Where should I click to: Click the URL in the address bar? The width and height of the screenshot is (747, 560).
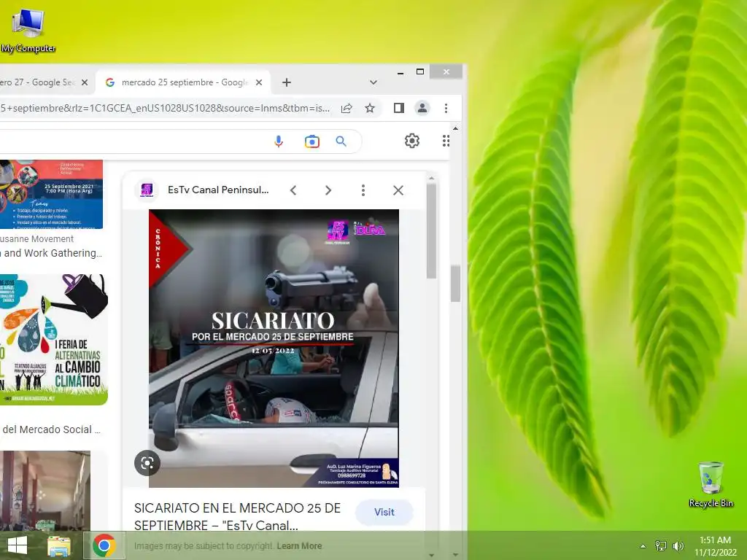(x=165, y=108)
